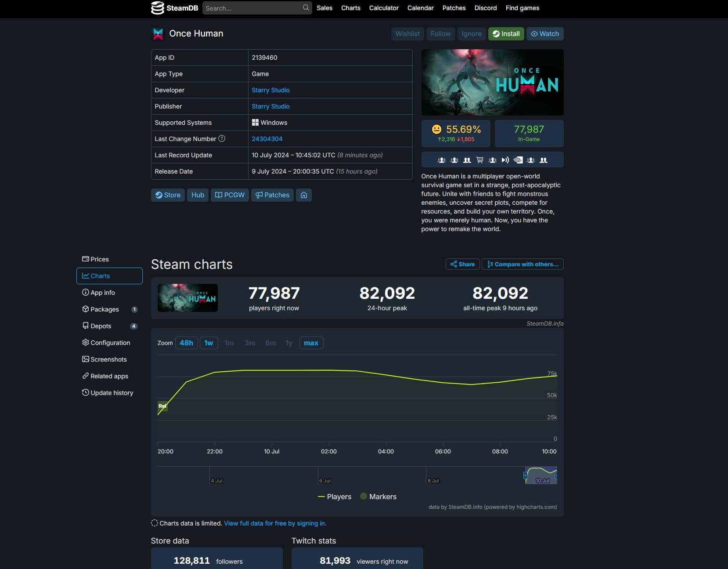Screen dimensions: 728x569
Task: Open the Depots panel
Action: click(x=101, y=326)
